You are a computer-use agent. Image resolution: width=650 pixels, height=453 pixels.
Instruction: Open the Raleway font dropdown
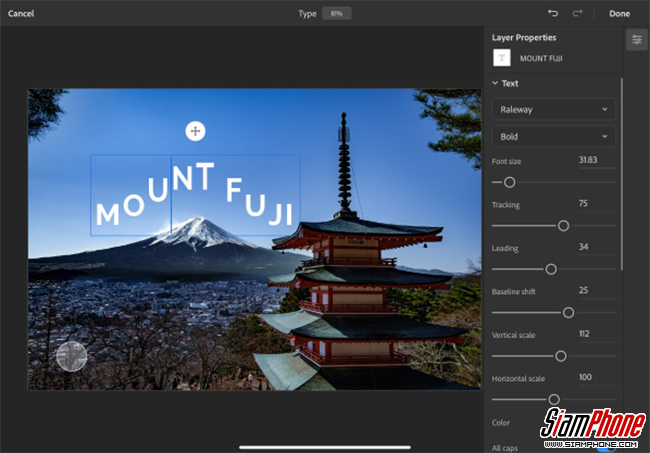coord(553,109)
